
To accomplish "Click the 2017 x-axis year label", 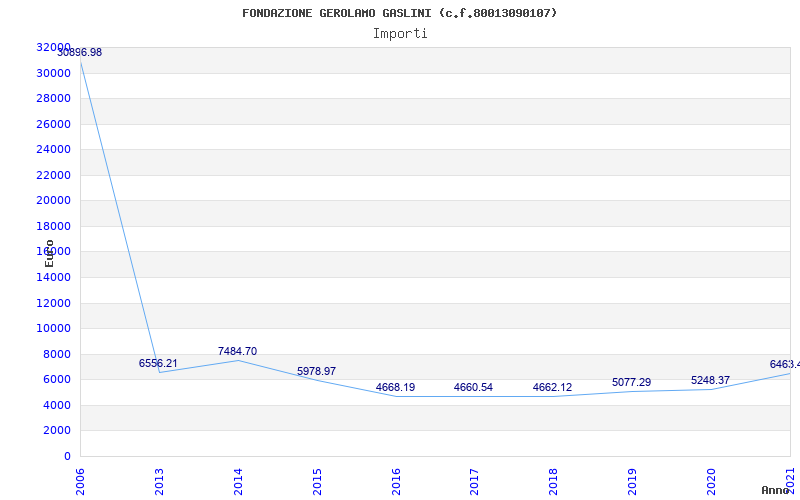I will (474, 482).
